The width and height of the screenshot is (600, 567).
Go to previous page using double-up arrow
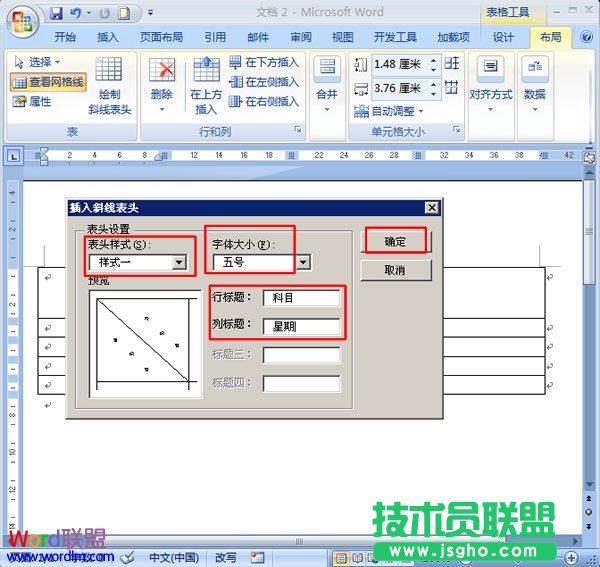(x=589, y=499)
